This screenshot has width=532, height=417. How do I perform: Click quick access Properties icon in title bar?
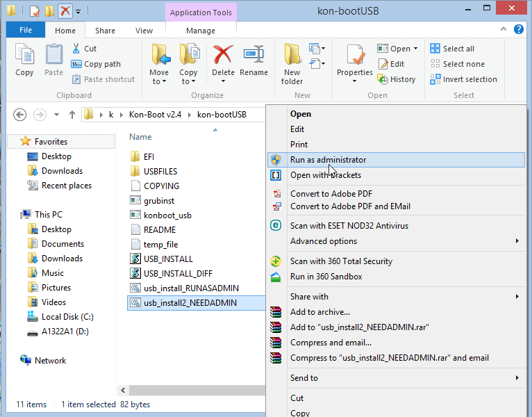pyautogui.click(x=35, y=11)
